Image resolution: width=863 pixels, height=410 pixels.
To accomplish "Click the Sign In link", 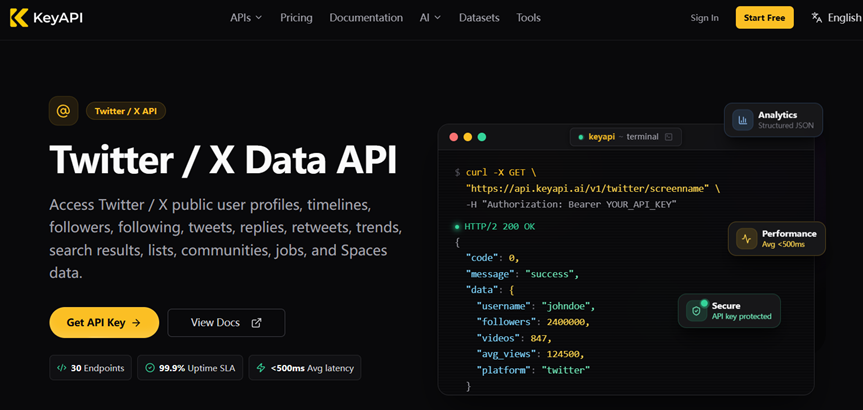I will point(704,18).
